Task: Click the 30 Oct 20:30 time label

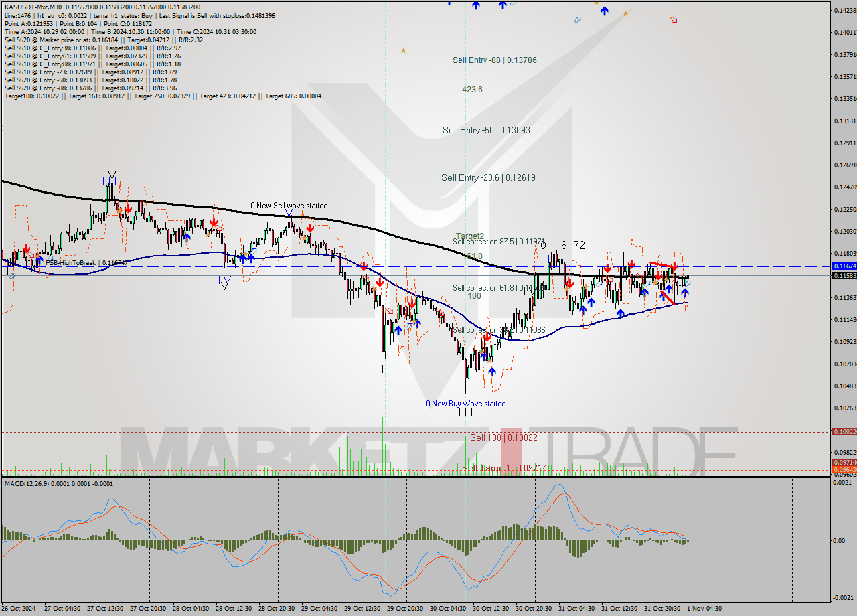Action: tap(534, 609)
